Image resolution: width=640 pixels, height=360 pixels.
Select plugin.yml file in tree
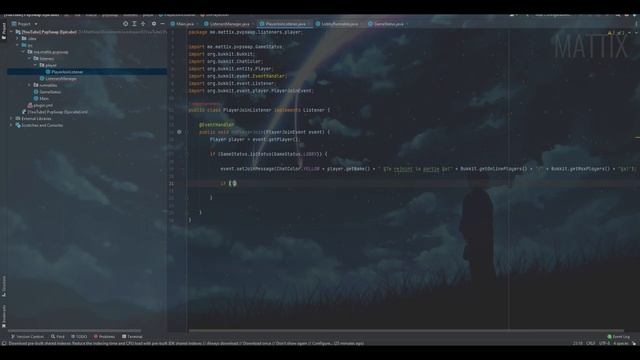click(x=40, y=105)
